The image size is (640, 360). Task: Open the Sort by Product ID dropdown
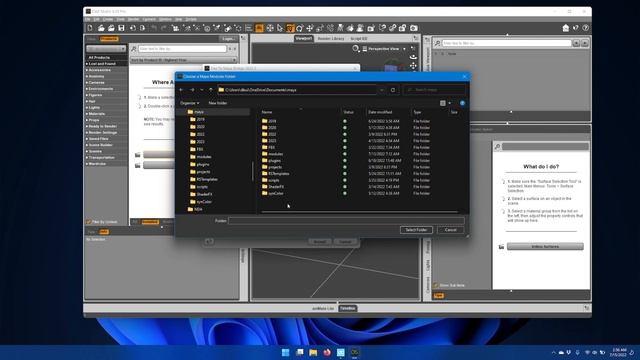(184, 60)
